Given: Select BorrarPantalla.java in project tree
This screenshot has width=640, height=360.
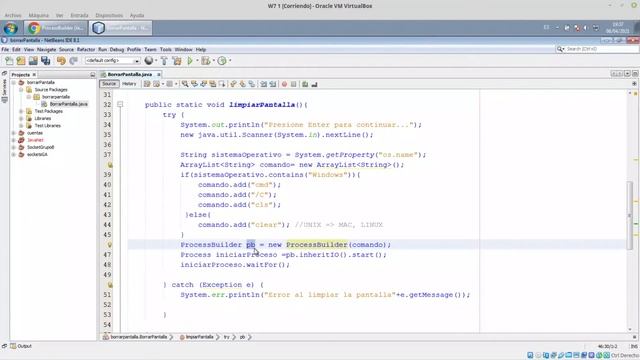Looking at the screenshot, I should [x=69, y=104].
